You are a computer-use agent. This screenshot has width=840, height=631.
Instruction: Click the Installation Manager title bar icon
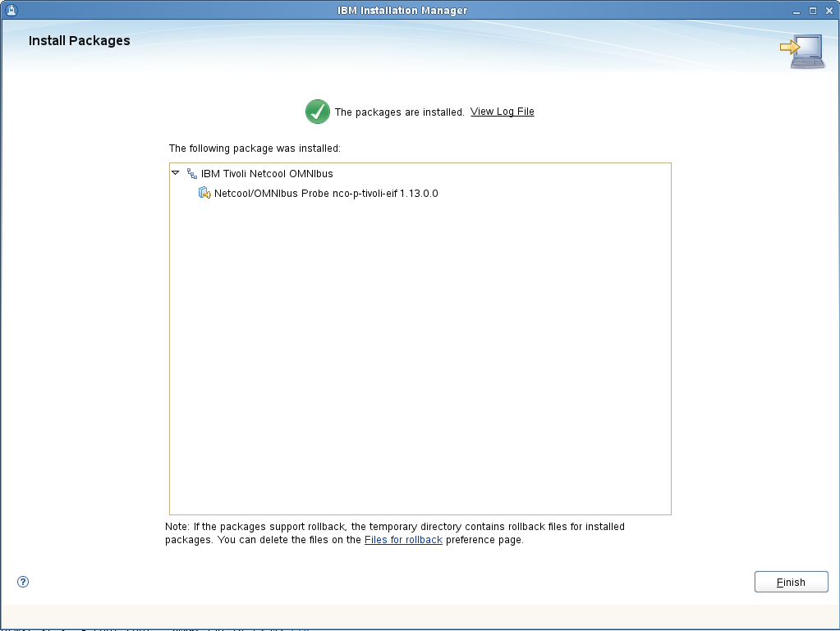pyautogui.click(x=11, y=10)
